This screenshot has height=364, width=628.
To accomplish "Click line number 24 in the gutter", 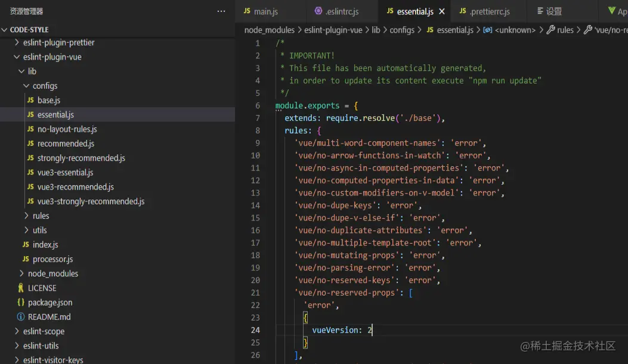I will [x=255, y=330].
